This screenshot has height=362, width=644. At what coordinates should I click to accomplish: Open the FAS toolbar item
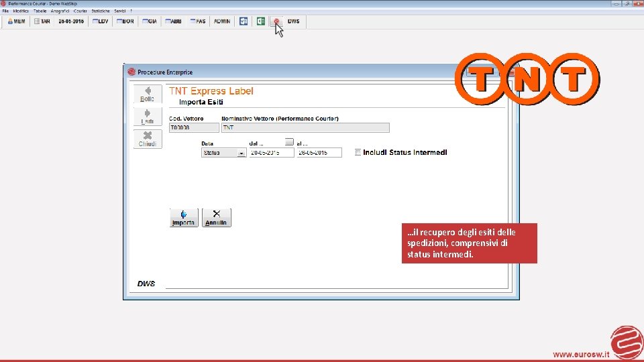(198, 21)
